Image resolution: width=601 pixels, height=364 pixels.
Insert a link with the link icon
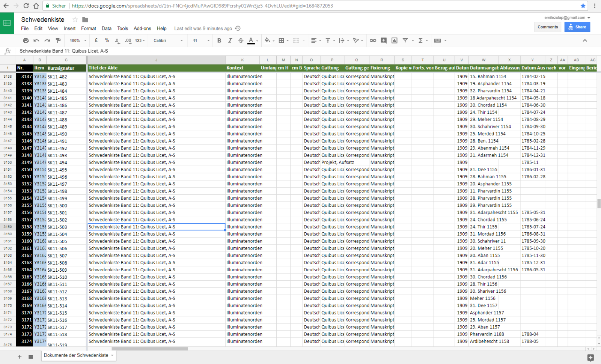373,40
